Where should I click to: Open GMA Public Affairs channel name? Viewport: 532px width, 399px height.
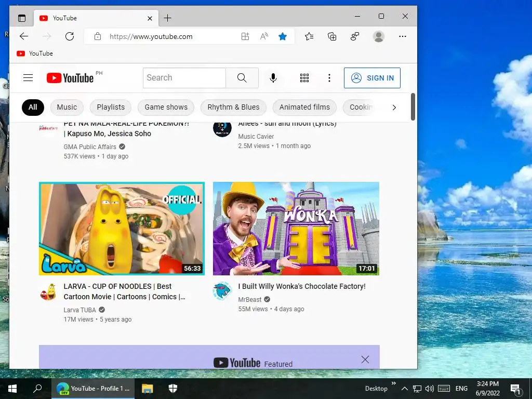pos(90,147)
